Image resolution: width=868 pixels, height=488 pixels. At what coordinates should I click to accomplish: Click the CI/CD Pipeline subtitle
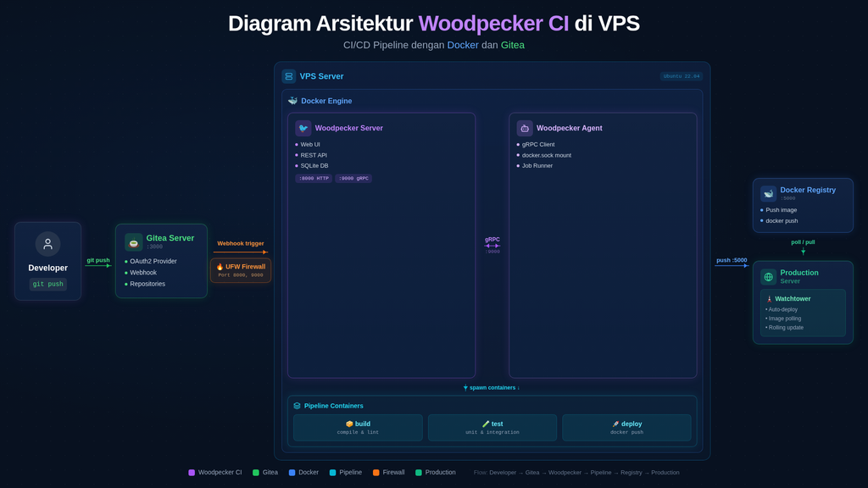(x=434, y=45)
